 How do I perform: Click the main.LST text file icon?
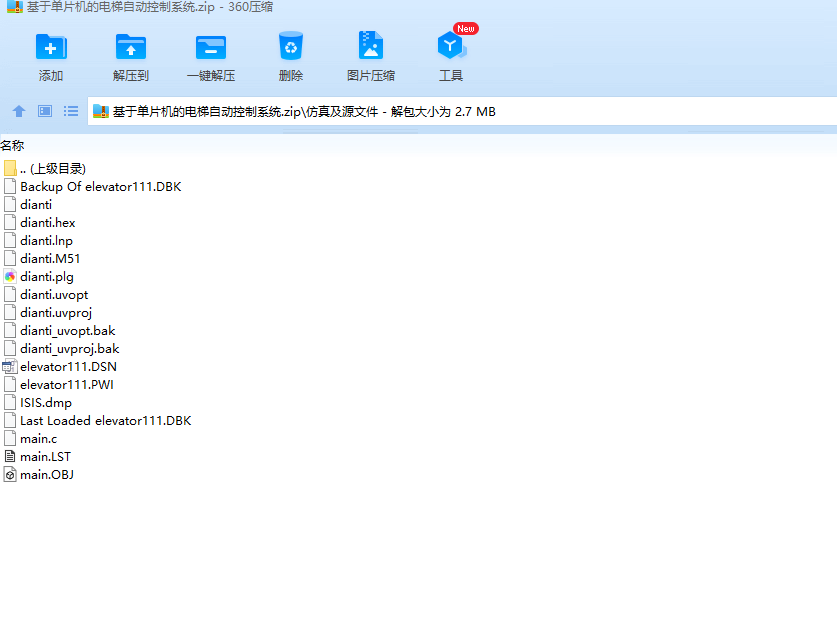(10, 456)
